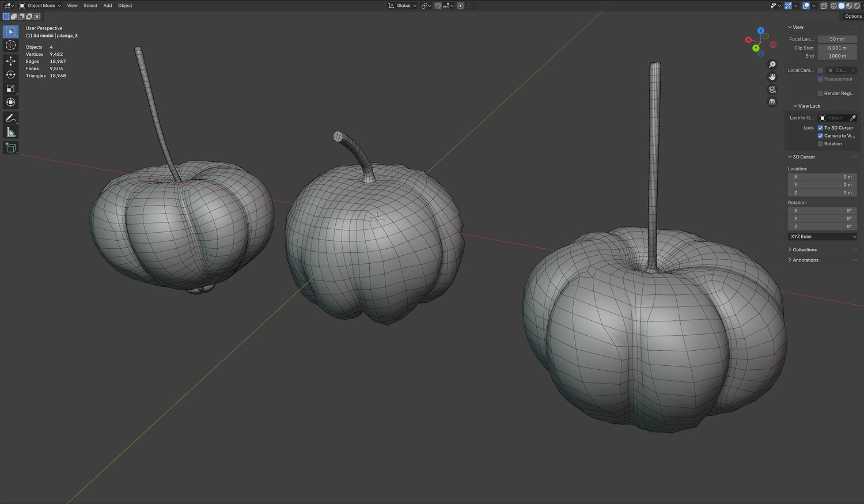Open the XYZ Euler rotation mode dropdown
864x504 pixels.
823,237
